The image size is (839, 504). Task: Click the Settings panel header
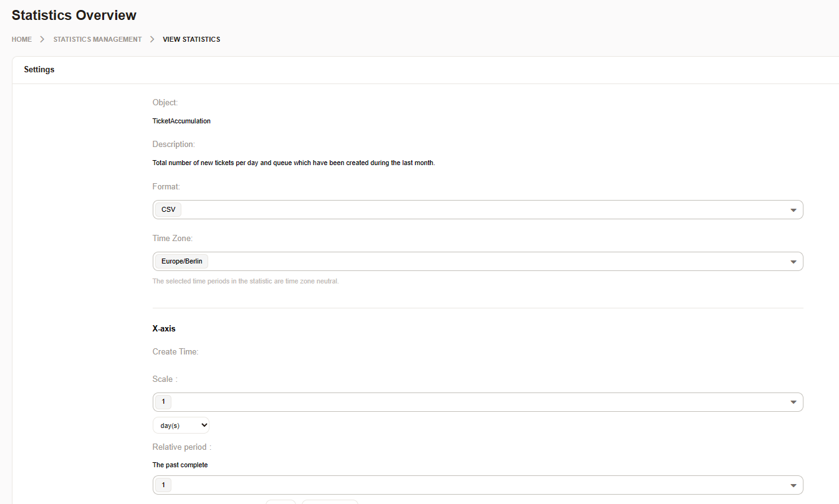(x=39, y=70)
